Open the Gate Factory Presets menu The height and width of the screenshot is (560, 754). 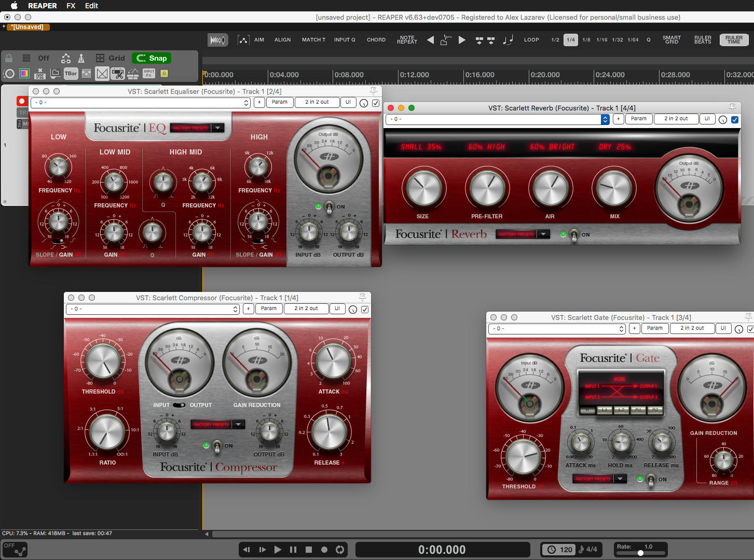click(600, 479)
